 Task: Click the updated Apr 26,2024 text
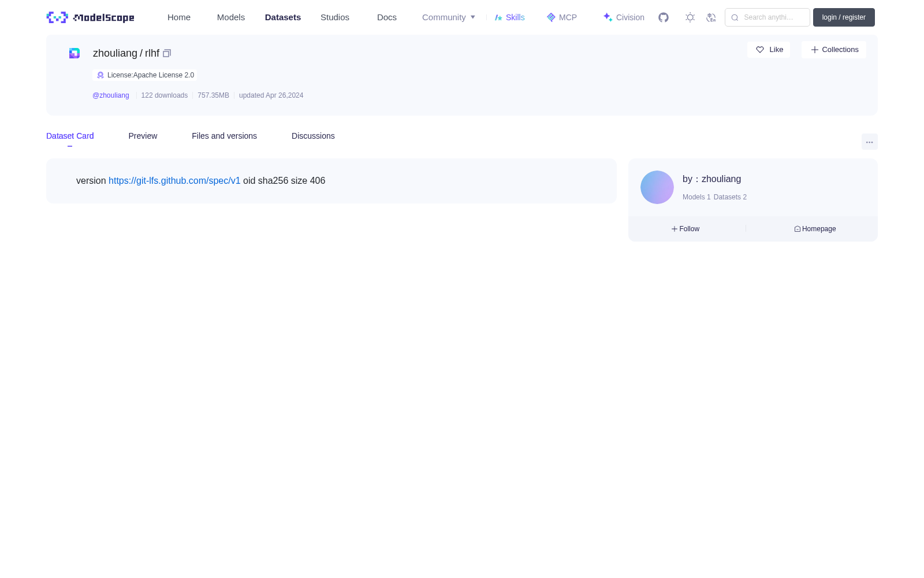coord(271,95)
